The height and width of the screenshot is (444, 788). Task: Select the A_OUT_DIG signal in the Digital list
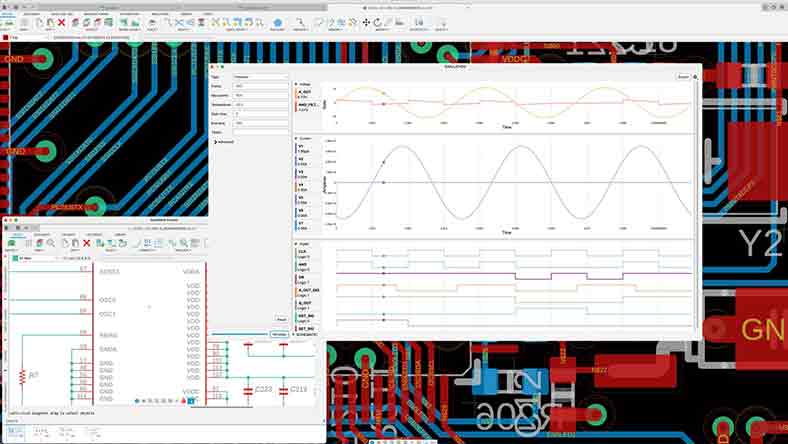(307, 293)
